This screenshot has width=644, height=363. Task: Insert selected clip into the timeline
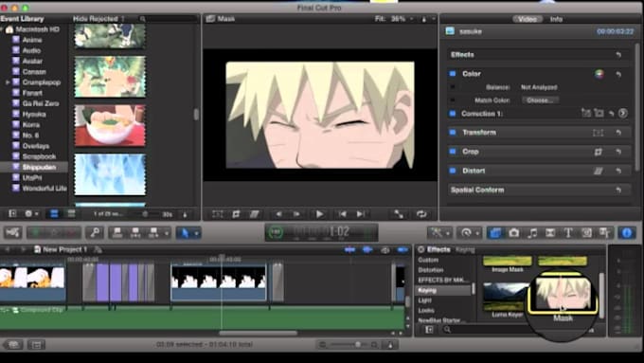135,233
